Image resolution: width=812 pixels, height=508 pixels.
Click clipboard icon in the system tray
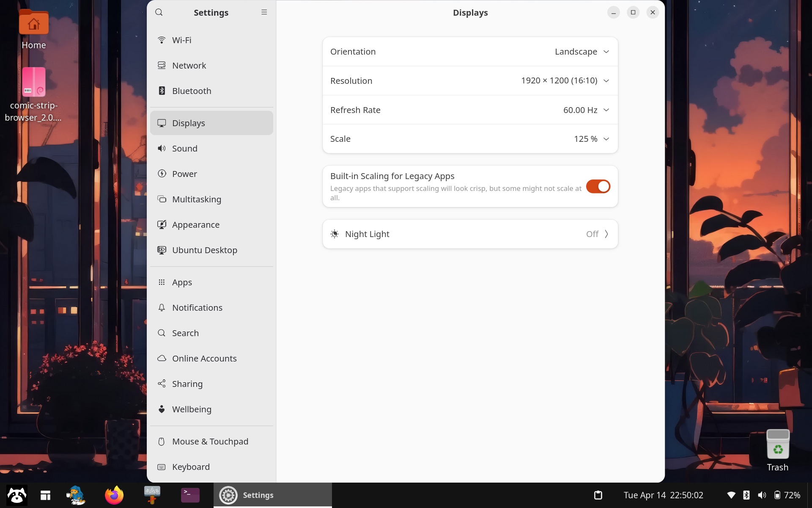tap(598, 495)
